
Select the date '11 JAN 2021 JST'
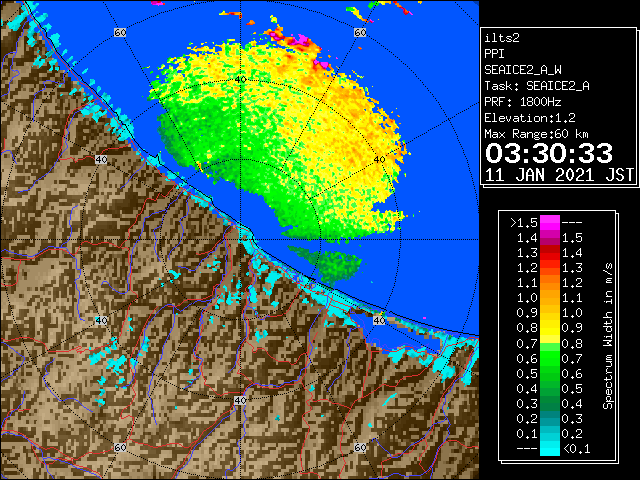coord(559,175)
